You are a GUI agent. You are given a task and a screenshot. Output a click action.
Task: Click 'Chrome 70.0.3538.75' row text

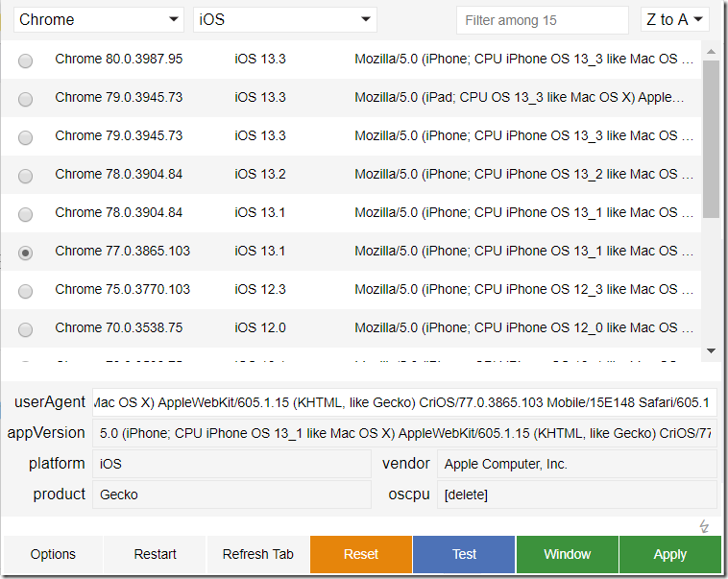point(119,327)
